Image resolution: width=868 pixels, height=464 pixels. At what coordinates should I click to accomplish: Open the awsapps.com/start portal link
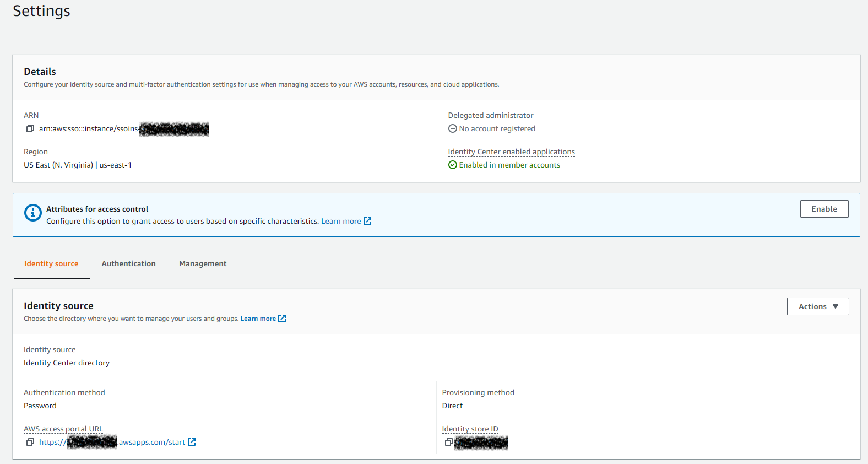(151, 442)
